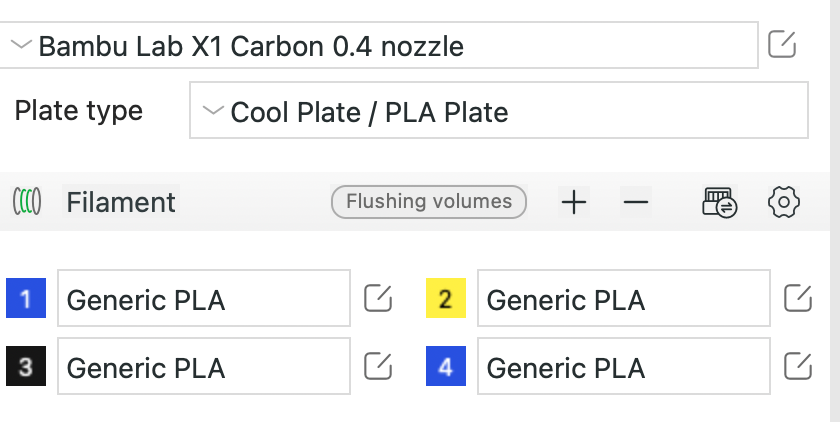Screen dimensions: 840x422
Task: Click the printer preset edit icon
Action: (782, 45)
